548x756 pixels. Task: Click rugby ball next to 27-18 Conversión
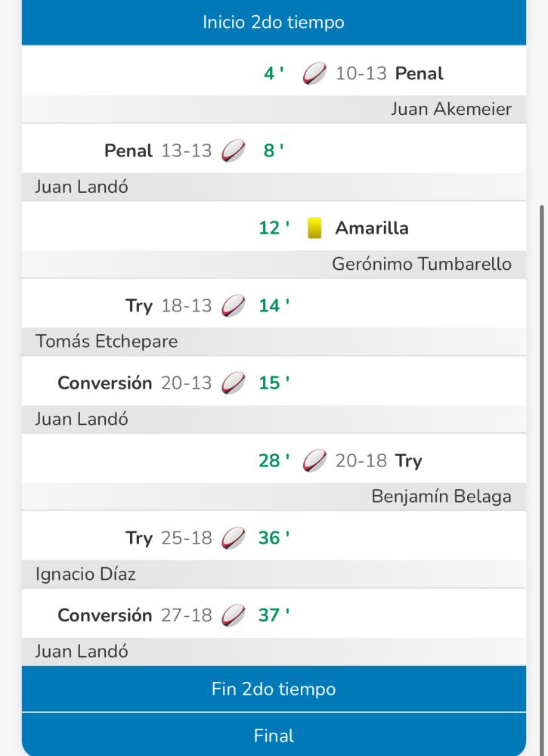coord(234,615)
